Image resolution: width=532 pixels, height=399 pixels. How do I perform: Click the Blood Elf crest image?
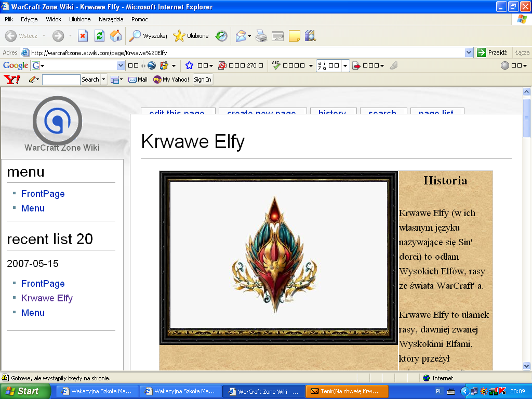[x=275, y=254]
